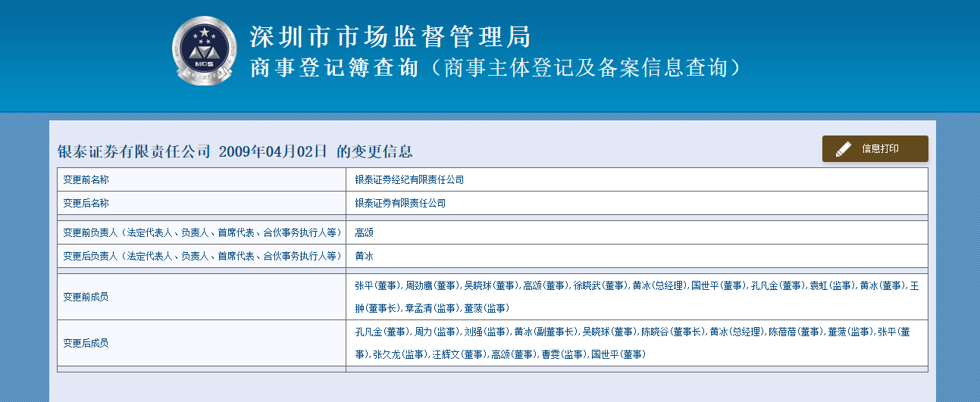The width and height of the screenshot is (980, 402).
Task: Select the 变更后成员 label cell
Action: 202,343
